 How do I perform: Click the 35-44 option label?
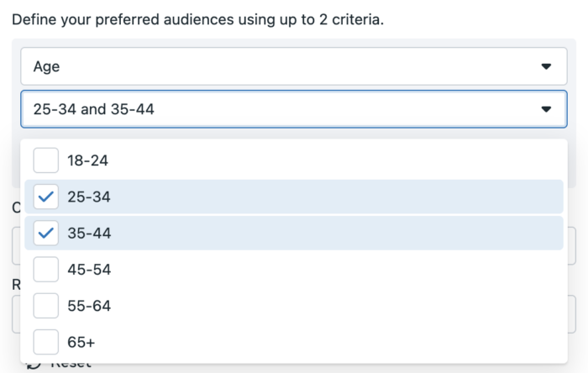(x=88, y=234)
